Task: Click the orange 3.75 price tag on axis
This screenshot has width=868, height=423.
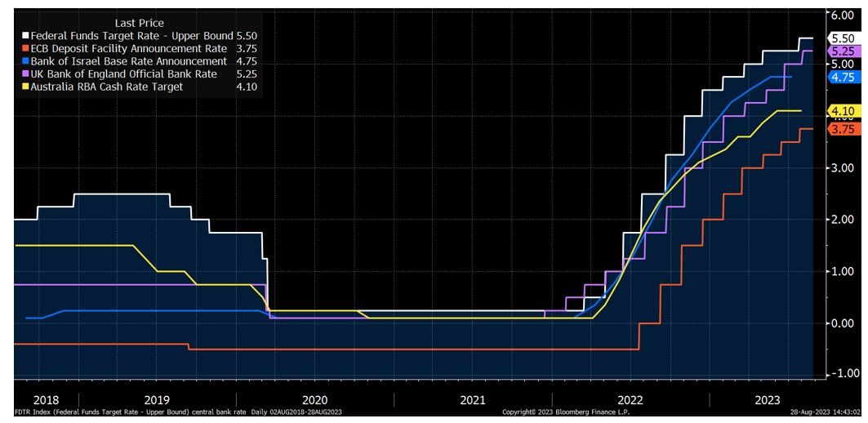Action: pyautogui.click(x=845, y=129)
